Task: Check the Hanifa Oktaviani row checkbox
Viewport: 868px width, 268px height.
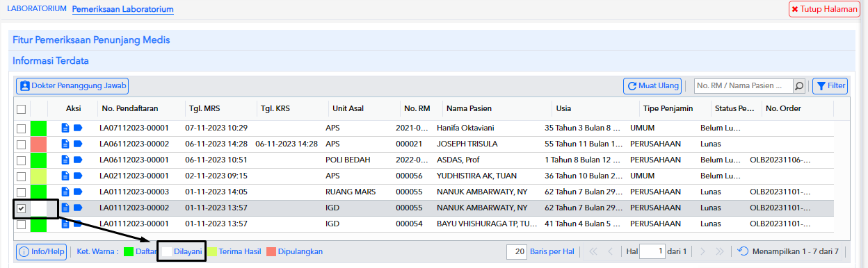Action: [22, 128]
